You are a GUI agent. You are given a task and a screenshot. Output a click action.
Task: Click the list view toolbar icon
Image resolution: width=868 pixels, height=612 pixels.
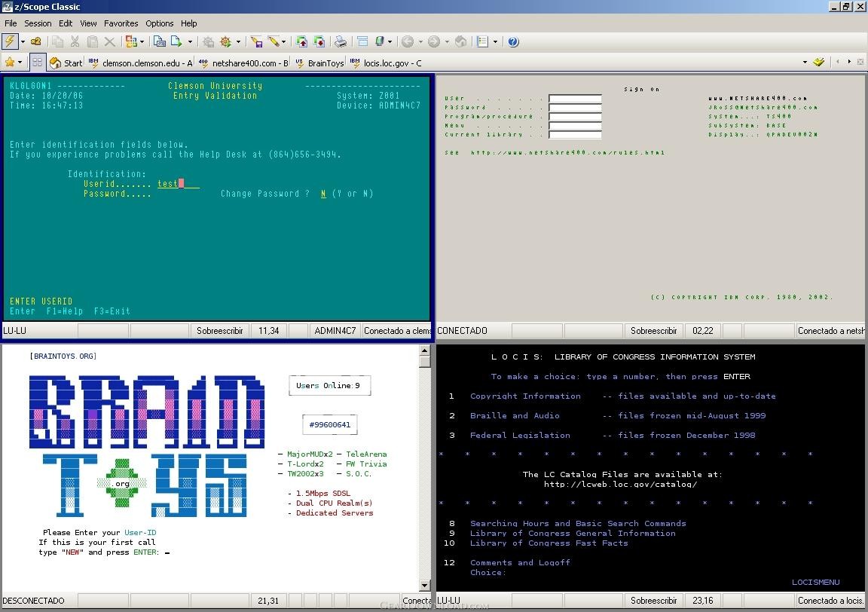pos(483,41)
